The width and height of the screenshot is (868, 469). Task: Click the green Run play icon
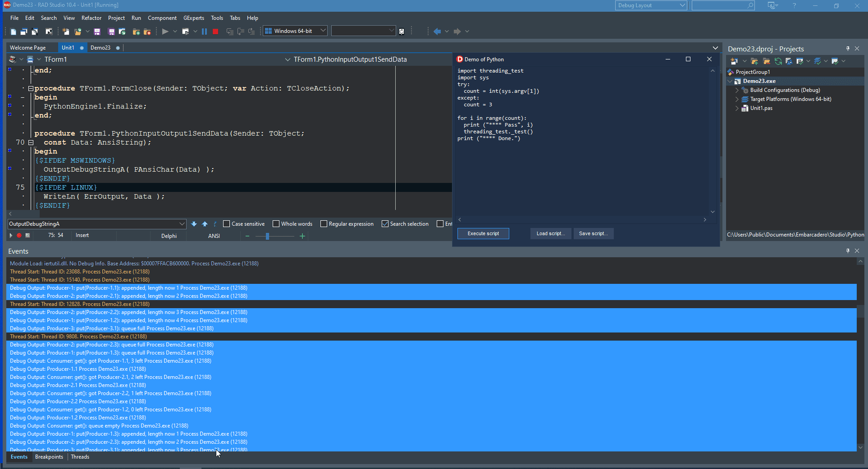(165, 32)
